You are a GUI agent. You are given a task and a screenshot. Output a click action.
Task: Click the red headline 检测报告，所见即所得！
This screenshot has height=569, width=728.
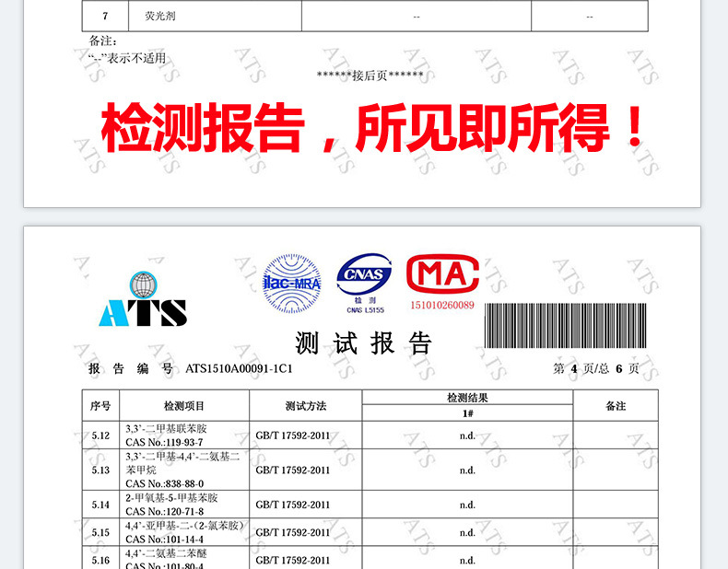(372, 128)
